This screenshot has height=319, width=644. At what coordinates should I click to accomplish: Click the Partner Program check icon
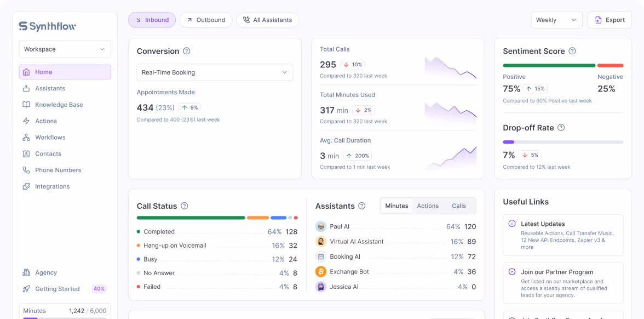(511, 272)
